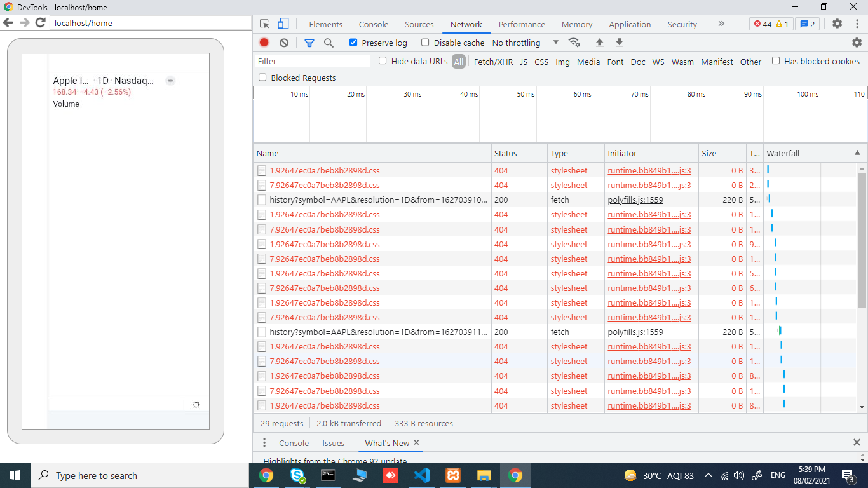Switch to the Console panel
The width and height of the screenshot is (868, 488).
[373, 24]
